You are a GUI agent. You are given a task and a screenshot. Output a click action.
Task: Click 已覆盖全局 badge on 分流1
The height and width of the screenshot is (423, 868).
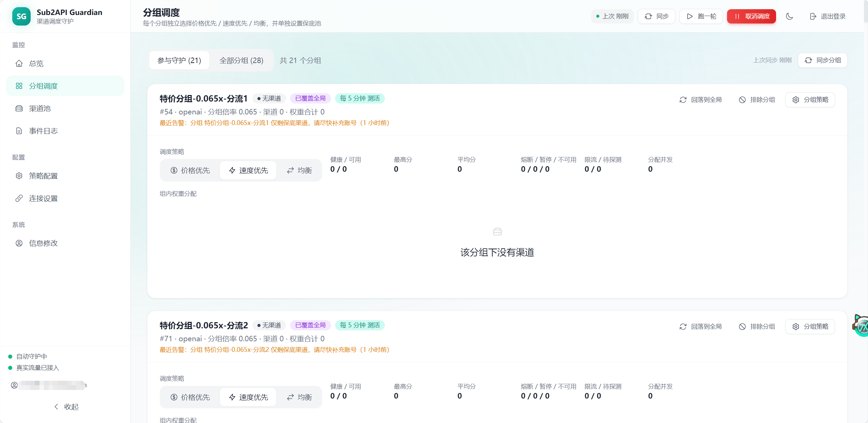[310, 98]
